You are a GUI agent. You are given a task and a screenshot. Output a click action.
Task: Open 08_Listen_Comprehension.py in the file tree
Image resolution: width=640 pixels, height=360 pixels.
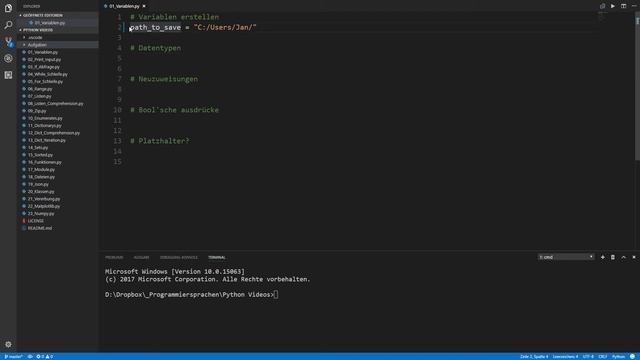click(x=57, y=104)
